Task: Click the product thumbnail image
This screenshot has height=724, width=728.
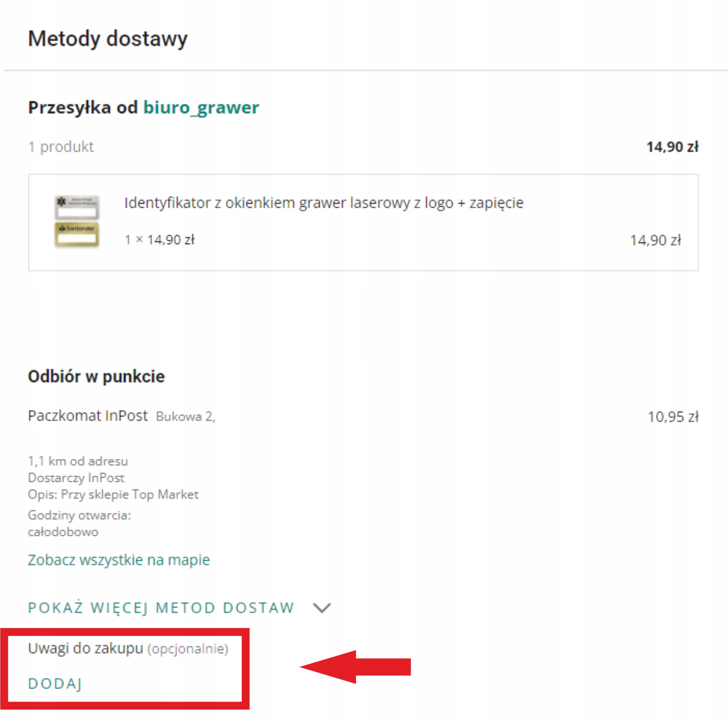Action: click(x=77, y=221)
